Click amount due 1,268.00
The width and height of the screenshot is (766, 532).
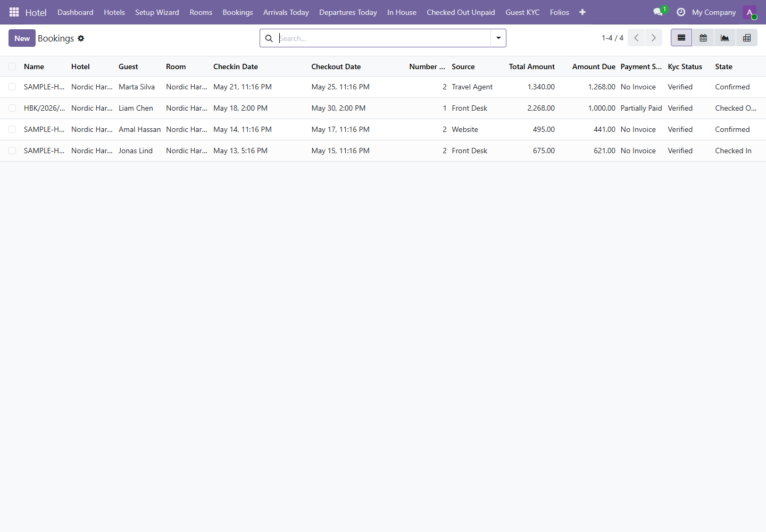(602, 87)
